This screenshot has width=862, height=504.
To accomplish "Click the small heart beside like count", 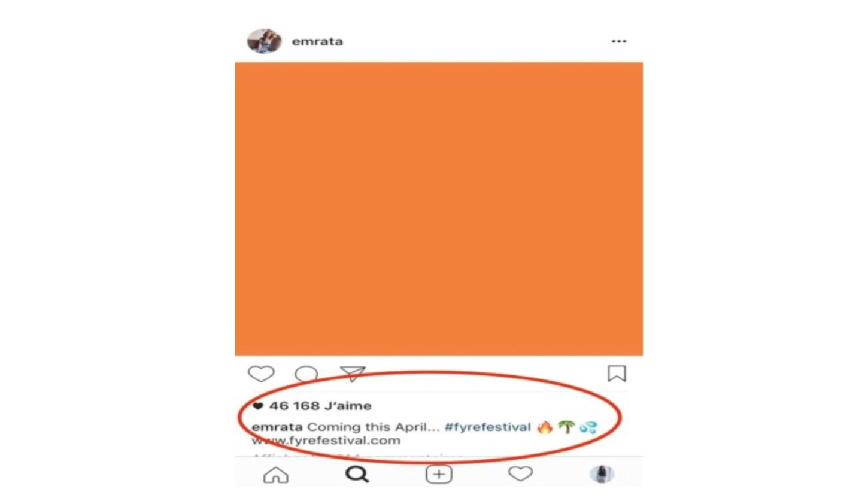I will click(x=258, y=406).
